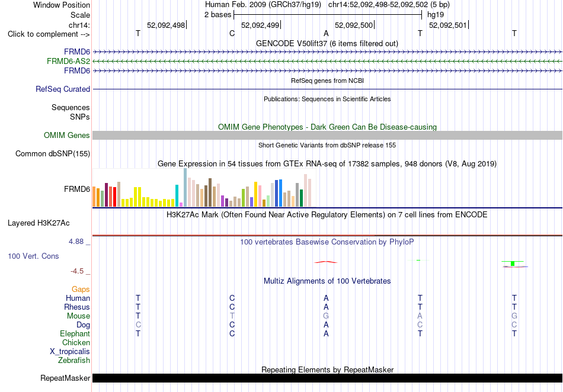Click the H3K27Ac Mark ENCODE track title
563x392 pixels.
tap(327, 215)
